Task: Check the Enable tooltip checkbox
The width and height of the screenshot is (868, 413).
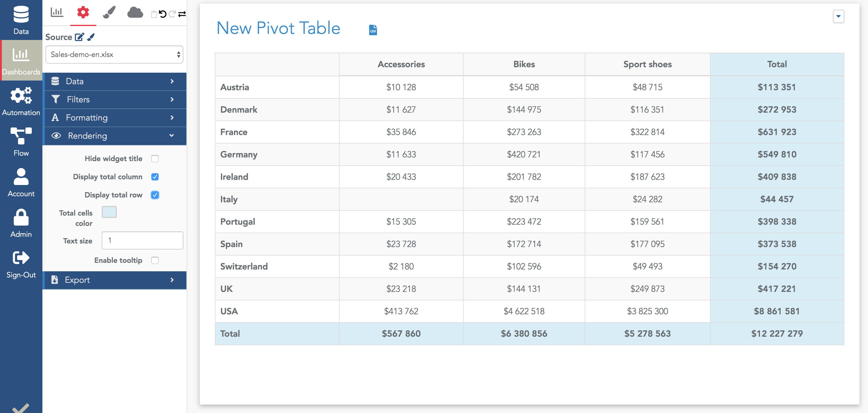Action: (x=155, y=260)
